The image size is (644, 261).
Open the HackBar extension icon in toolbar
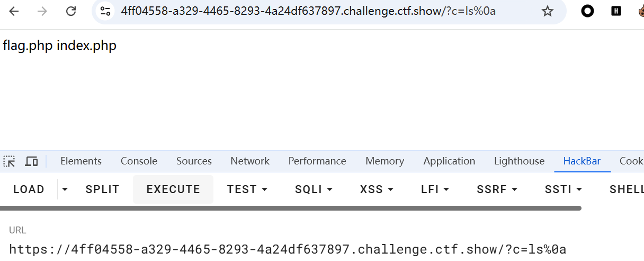(x=616, y=11)
